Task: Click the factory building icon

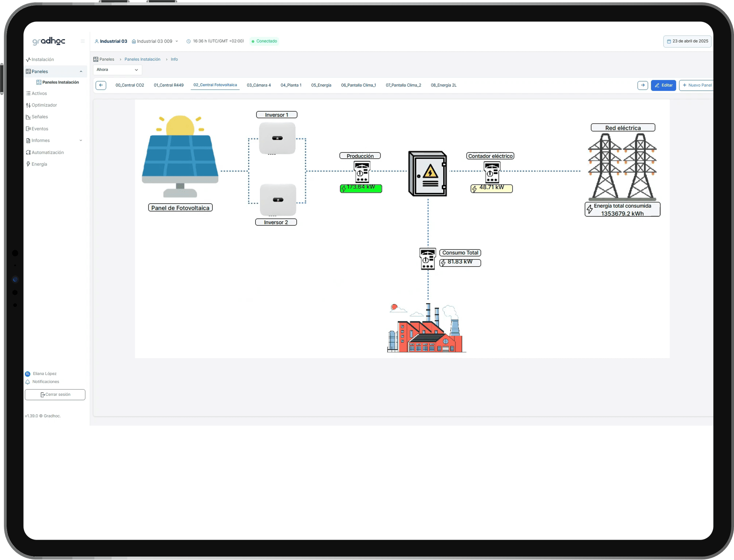Action: point(426,328)
